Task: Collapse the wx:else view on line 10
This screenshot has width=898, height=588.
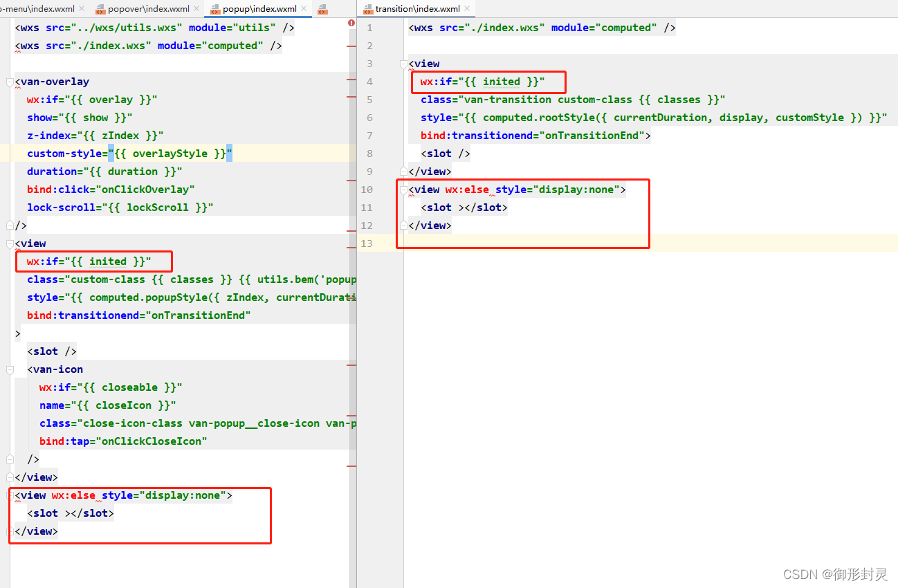Action: [x=404, y=190]
